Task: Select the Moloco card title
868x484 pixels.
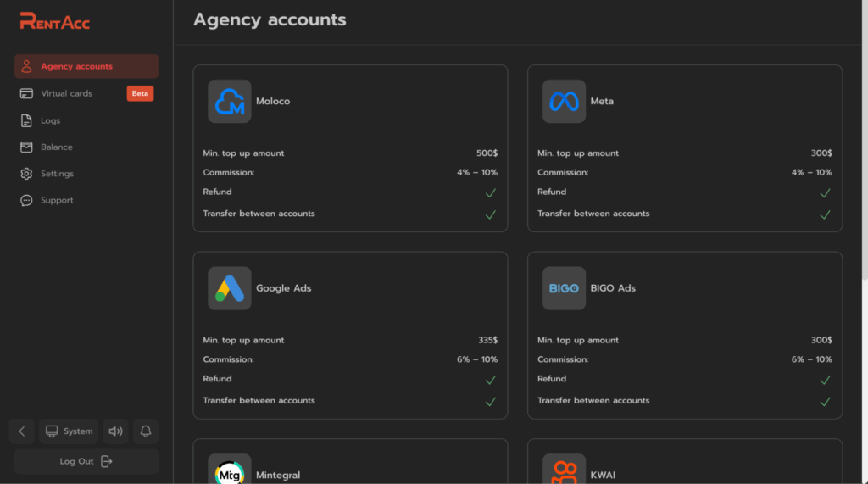Action: pyautogui.click(x=273, y=102)
